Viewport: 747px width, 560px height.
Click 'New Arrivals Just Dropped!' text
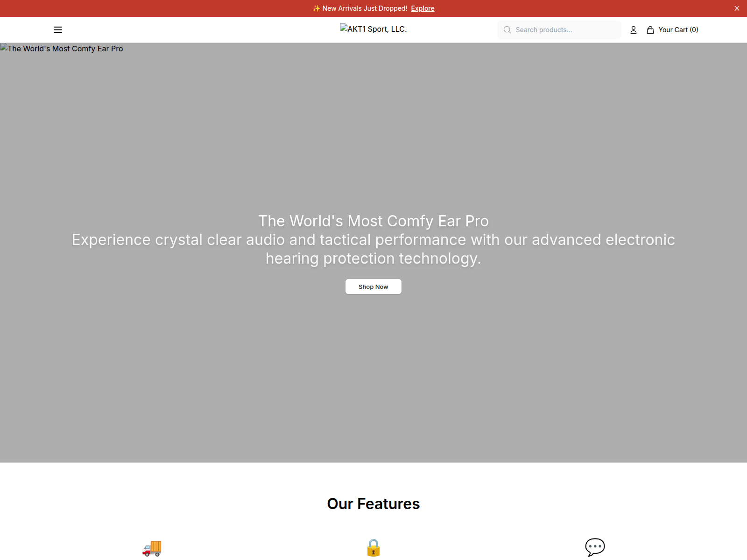[365, 8]
